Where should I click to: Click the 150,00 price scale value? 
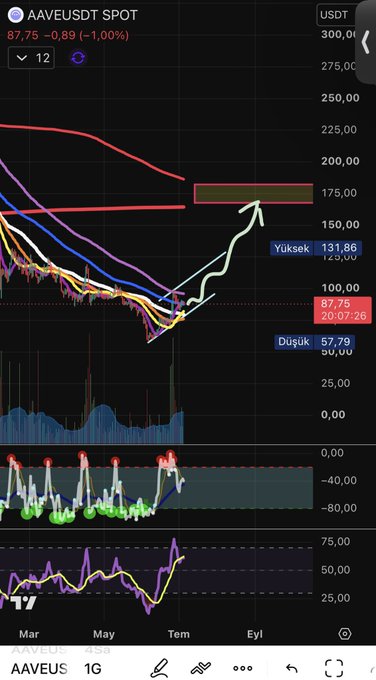[x=340, y=225]
